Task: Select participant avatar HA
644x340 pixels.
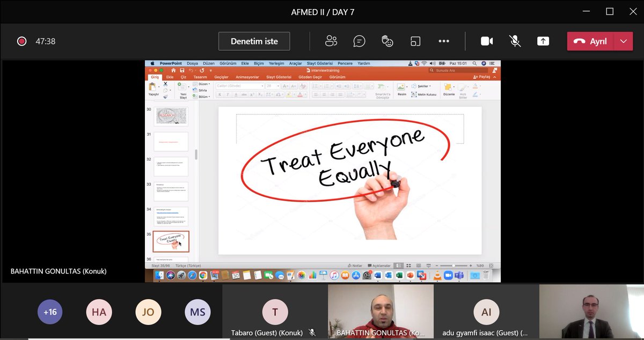Action: coord(99,312)
